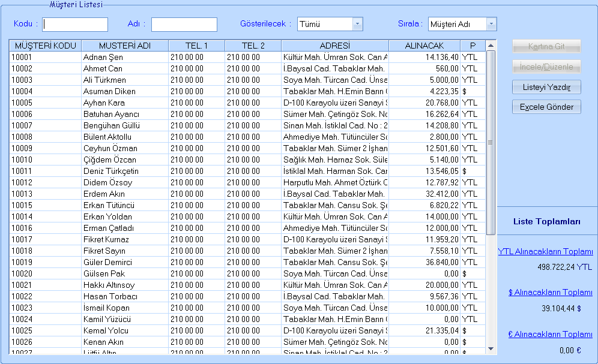Click the amount 32.412,00 in ALINACAK
Viewport: 598px width, 364px height.
[x=442, y=194]
